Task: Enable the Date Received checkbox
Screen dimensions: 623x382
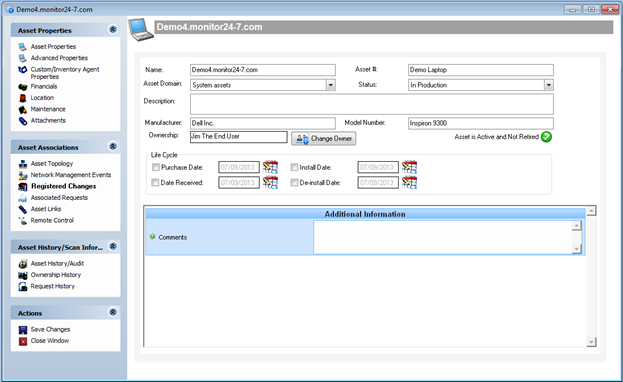Action: tap(155, 182)
